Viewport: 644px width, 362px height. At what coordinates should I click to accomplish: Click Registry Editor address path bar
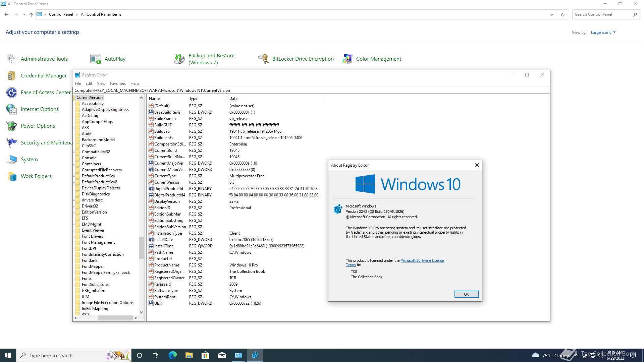tap(311, 90)
